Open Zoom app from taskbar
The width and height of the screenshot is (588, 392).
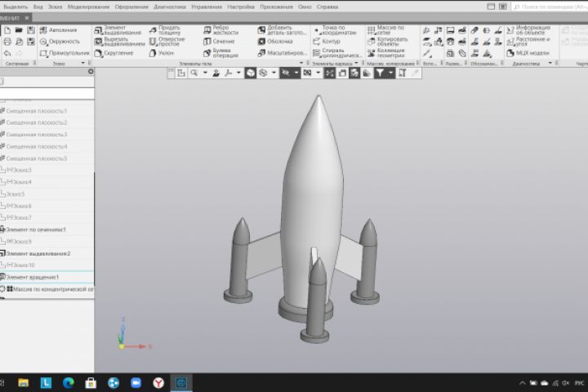(x=136, y=383)
